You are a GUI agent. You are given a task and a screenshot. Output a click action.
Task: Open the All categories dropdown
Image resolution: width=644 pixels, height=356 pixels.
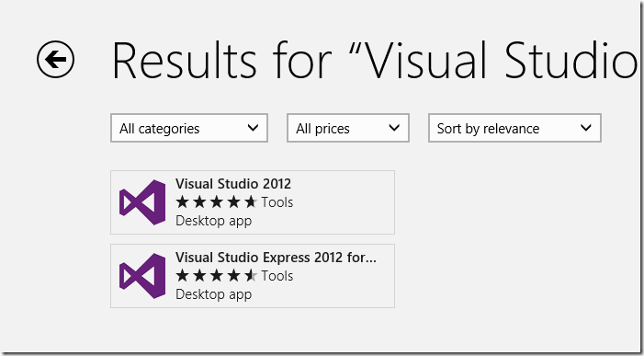(x=189, y=128)
